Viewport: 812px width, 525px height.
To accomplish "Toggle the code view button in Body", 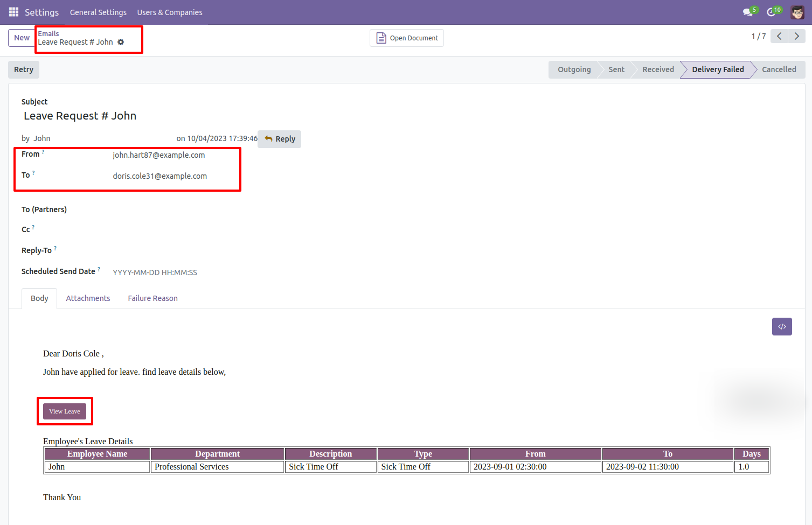I will 782,326.
